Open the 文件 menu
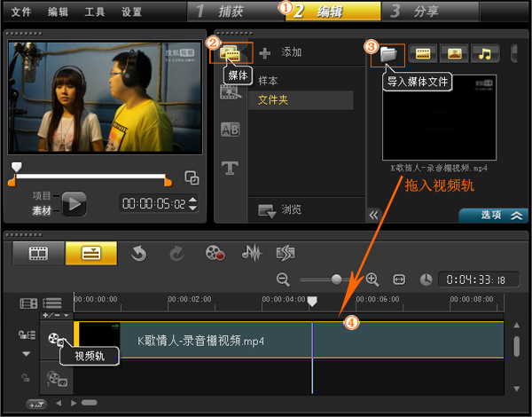Image resolution: width=532 pixels, height=417 pixels. pyautogui.click(x=21, y=12)
